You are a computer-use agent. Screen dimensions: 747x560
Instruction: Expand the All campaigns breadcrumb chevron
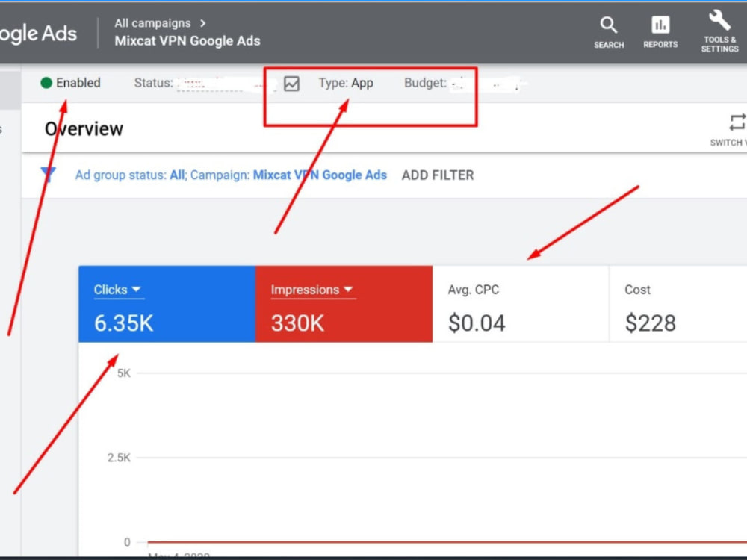click(x=203, y=23)
